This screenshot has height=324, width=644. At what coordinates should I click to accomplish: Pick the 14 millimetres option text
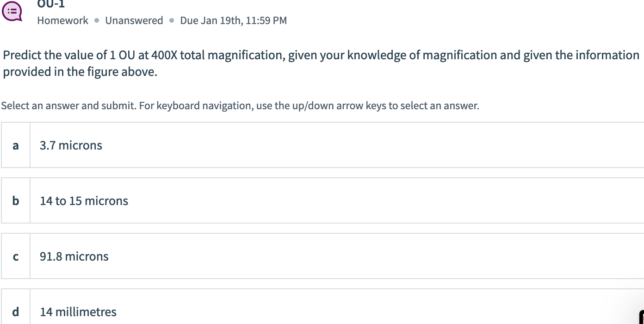click(78, 312)
